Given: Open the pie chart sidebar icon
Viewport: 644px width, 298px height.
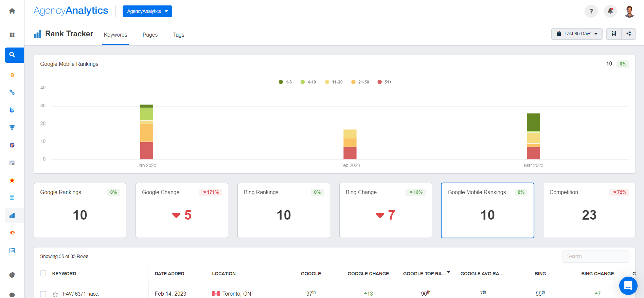Looking at the screenshot, I should (12, 275).
